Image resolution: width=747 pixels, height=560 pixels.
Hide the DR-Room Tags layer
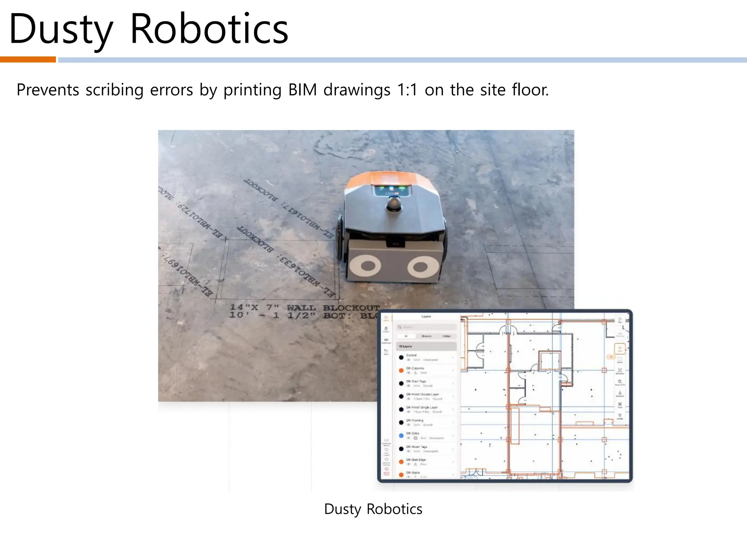[x=409, y=451]
